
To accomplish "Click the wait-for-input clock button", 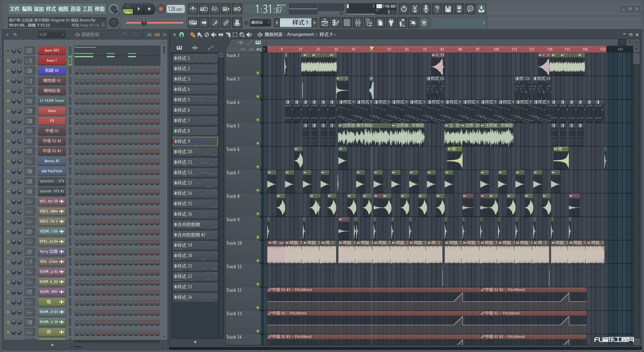I will pyautogui.click(x=204, y=9).
